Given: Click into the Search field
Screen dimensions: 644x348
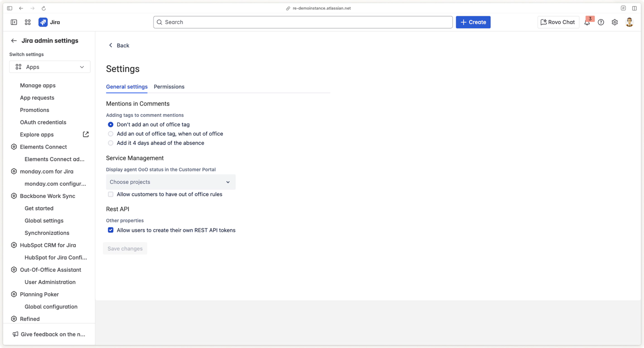Looking at the screenshot, I should 303,22.
